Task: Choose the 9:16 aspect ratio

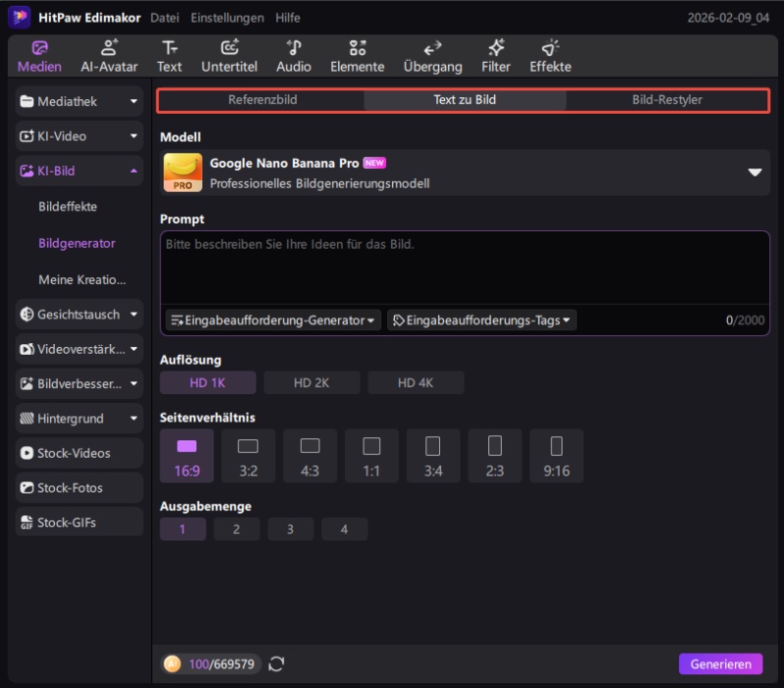Action: (x=557, y=456)
